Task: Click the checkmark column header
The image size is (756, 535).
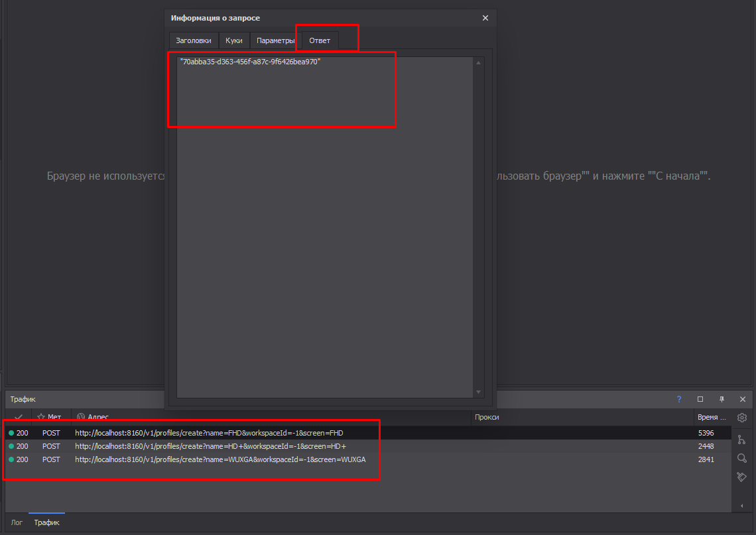Action: click(19, 417)
